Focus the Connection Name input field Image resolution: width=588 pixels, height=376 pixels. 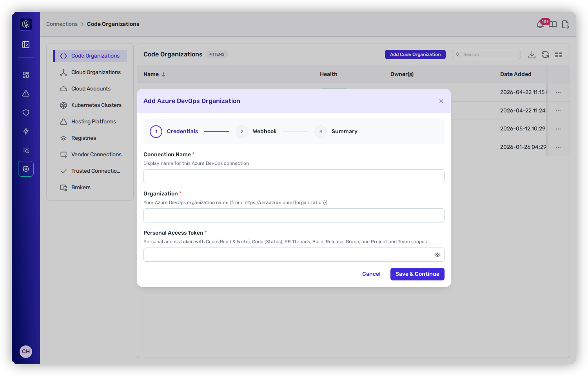click(x=294, y=176)
